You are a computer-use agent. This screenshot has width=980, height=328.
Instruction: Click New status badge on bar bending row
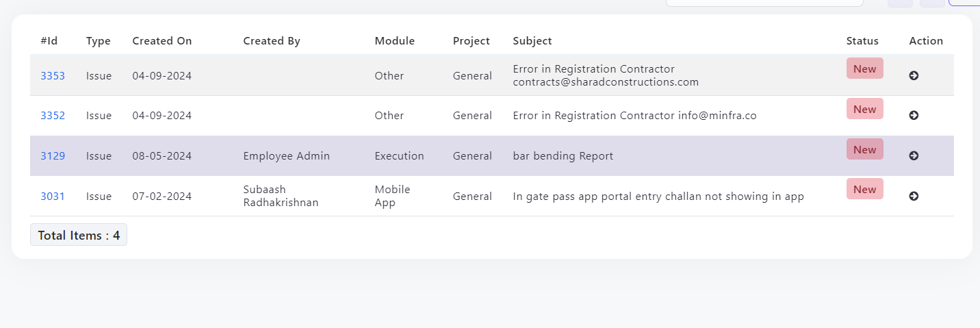[x=864, y=149]
